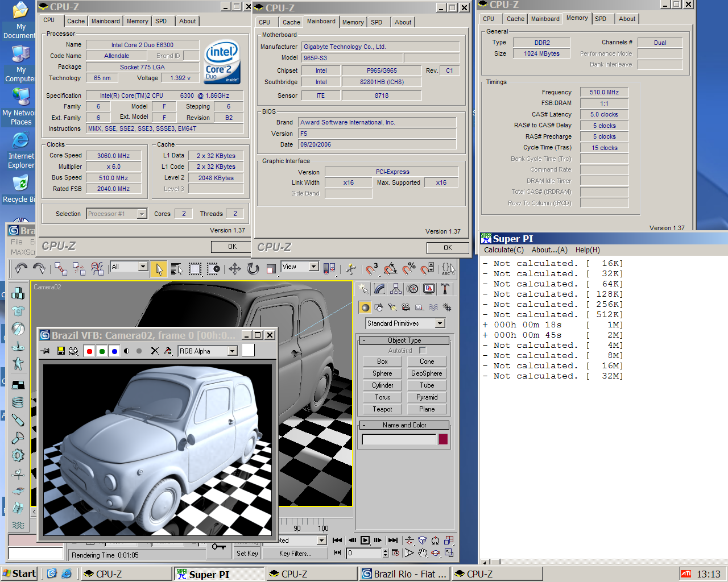Clear the Brazil VFB with X icon
Screen dimensions: 728x582
pos(155,351)
